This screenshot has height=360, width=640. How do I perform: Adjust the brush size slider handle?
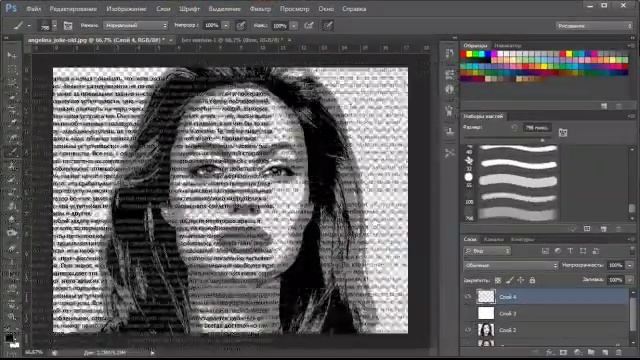542,140
